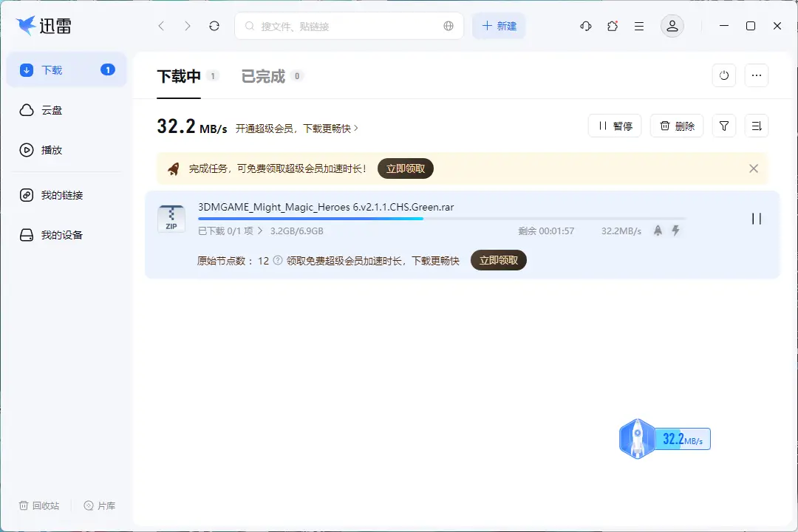The height and width of the screenshot is (532, 798).
Task: Open the sort list icon
Action: pos(757,126)
